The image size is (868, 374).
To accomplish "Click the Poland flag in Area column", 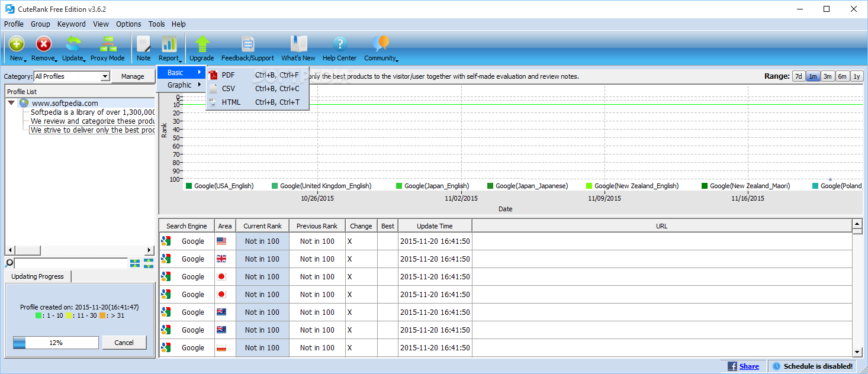I will [x=221, y=348].
